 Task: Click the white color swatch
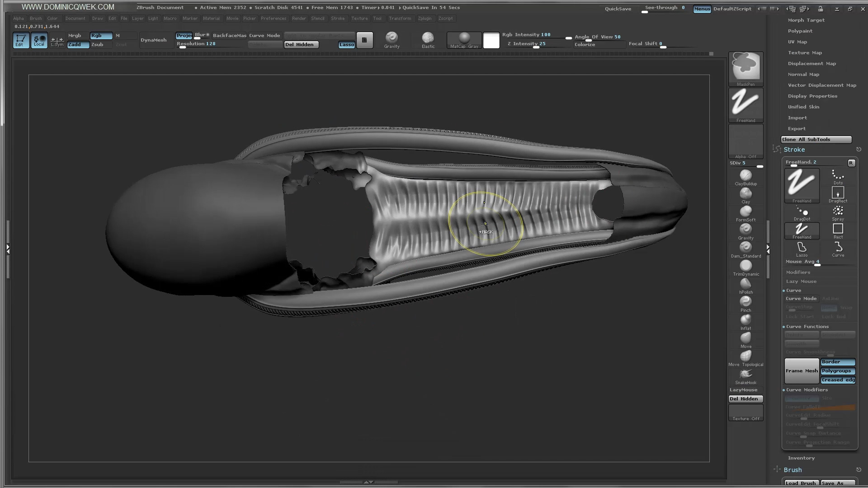point(491,40)
